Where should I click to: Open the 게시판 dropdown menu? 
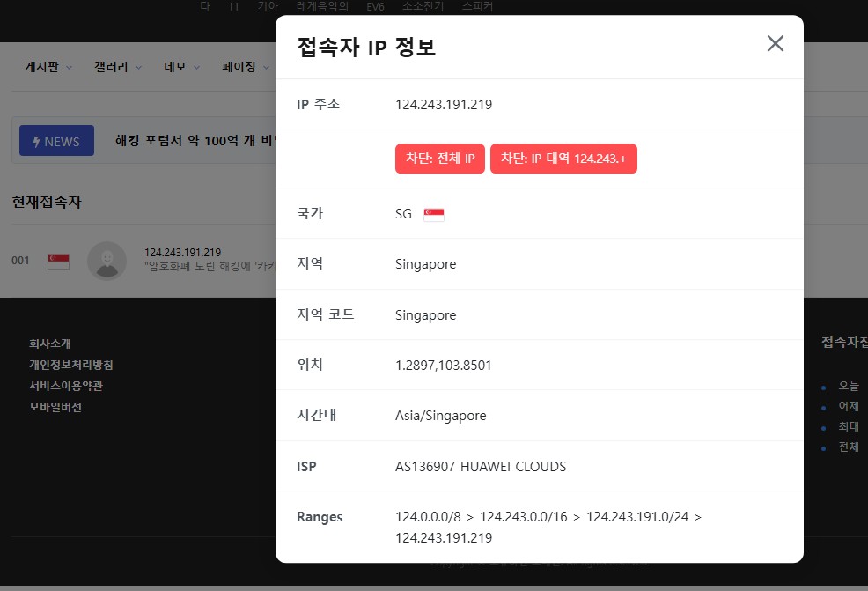tap(46, 67)
